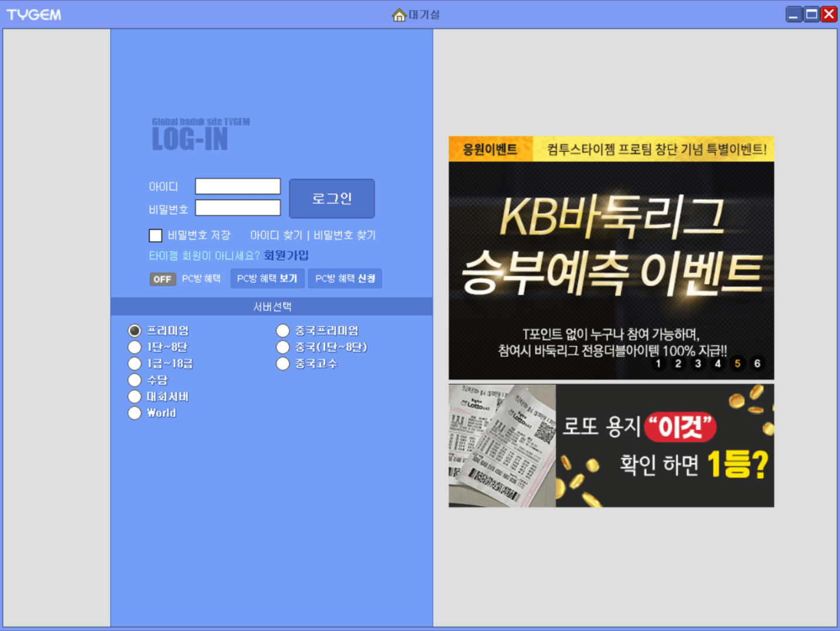Select the 수담 server option
Screen dimensions: 840x631
click(134, 380)
